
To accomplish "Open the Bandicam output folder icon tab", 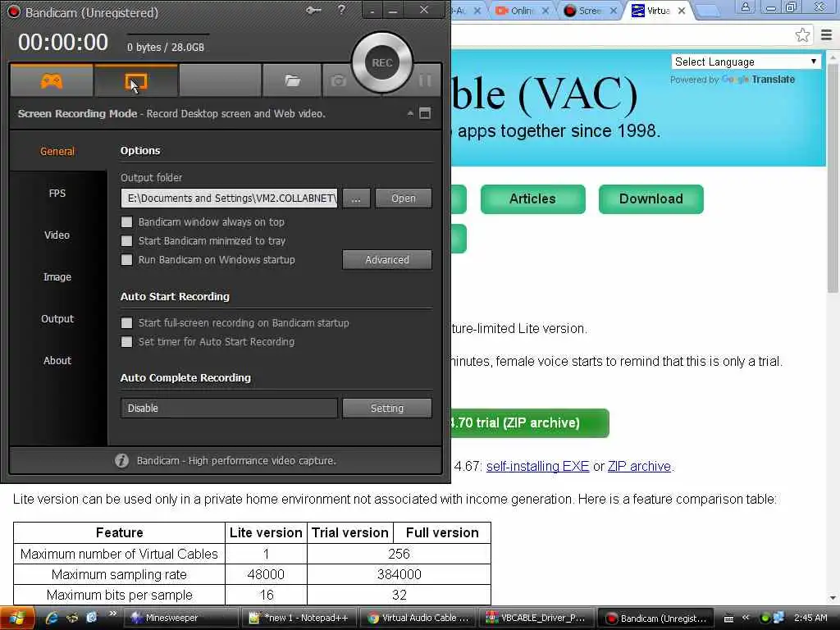I will 292,81.
